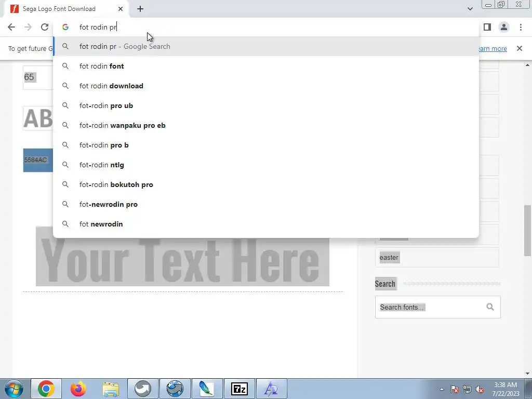Open the Chrome profile avatar

pyautogui.click(x=504, y=27)
